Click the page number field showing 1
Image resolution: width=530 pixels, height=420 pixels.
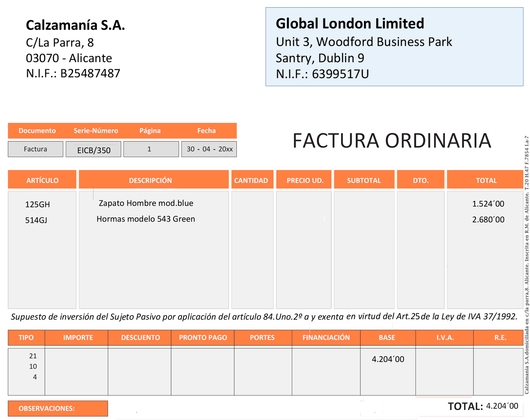[151, 149]
